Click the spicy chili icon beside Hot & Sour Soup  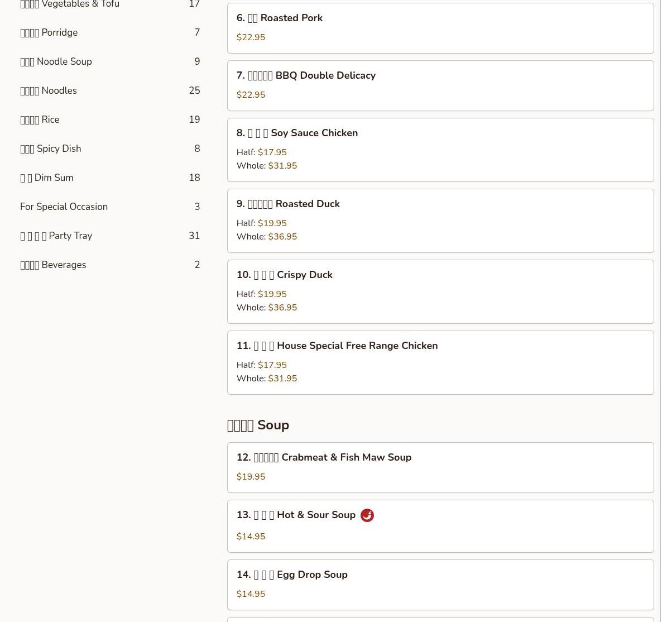click(x=367, y=515)
